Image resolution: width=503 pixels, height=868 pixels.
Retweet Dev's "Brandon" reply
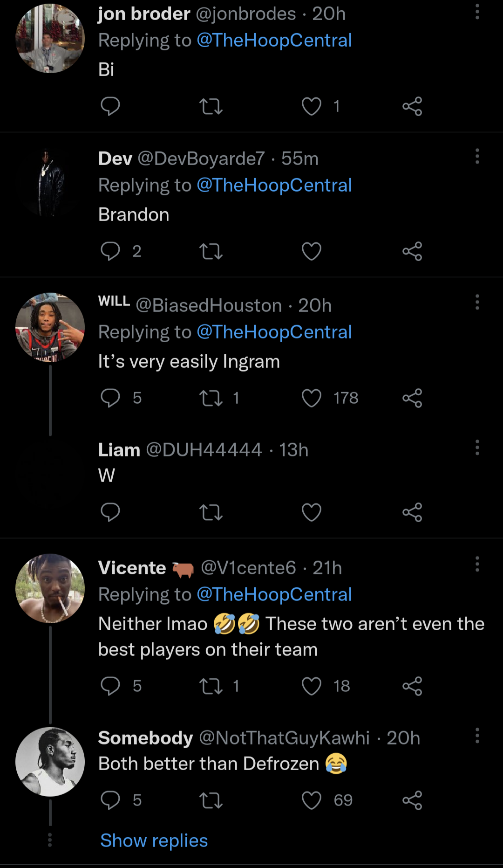[x=211, y=252]
